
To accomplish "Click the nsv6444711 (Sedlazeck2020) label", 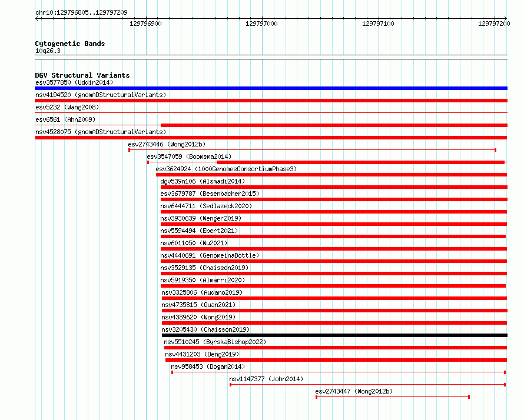I will coord(206,206).
